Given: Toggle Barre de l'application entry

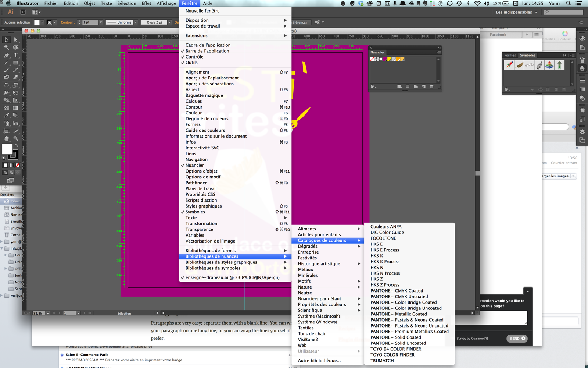Looking at the screenshot, I should [x=235, y=51].
